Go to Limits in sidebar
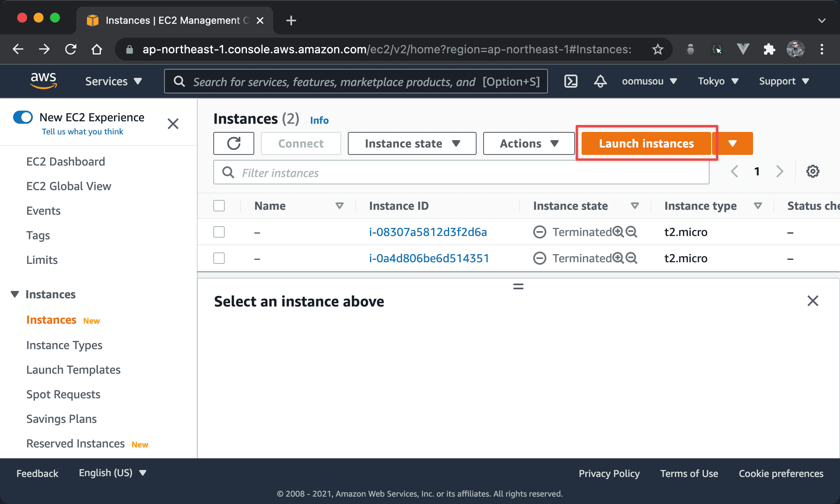 click(x=42, y=260)
